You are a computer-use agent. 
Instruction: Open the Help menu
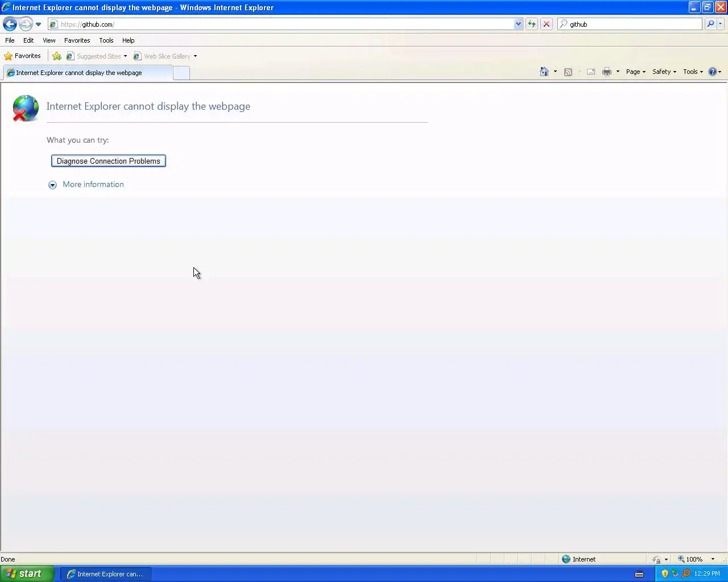pyautogui.click(x=128, y=40)
